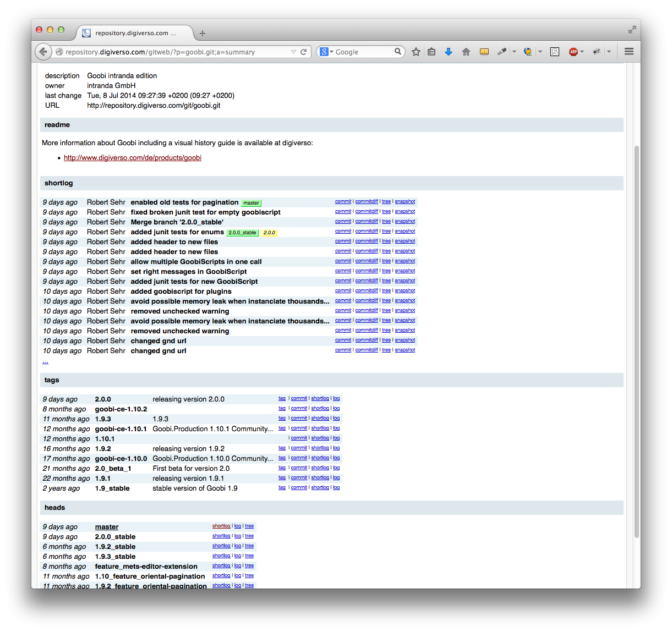Open downloads with the blue arrow icon

(x=449, y=52)
